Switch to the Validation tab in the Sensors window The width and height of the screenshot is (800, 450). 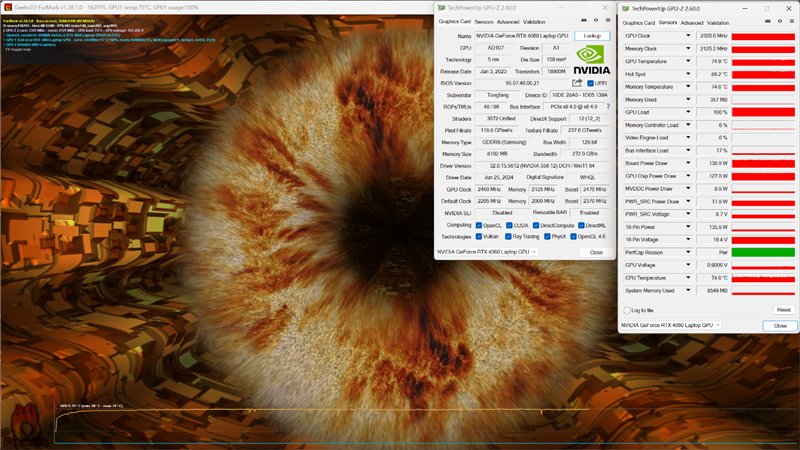pos(718,23)
